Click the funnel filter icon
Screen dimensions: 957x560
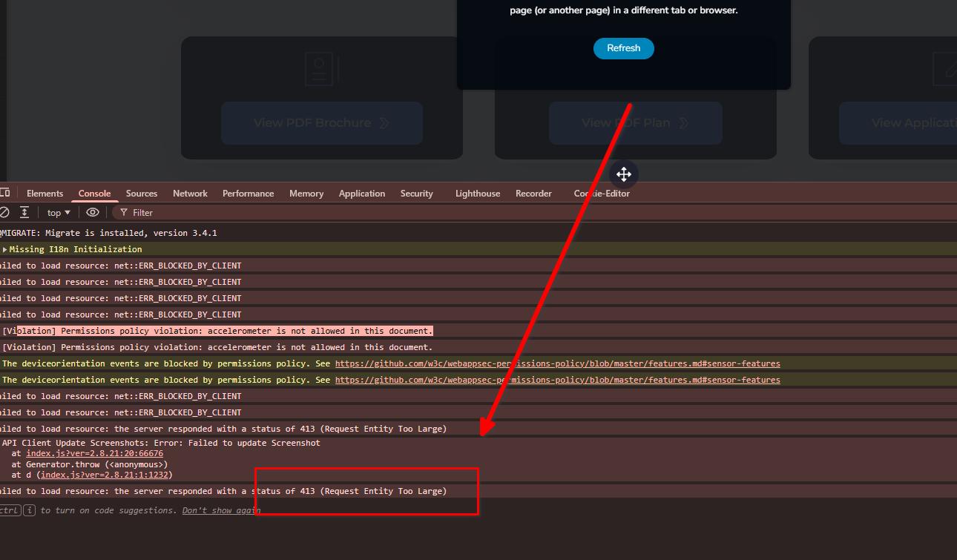pos(124,212)
